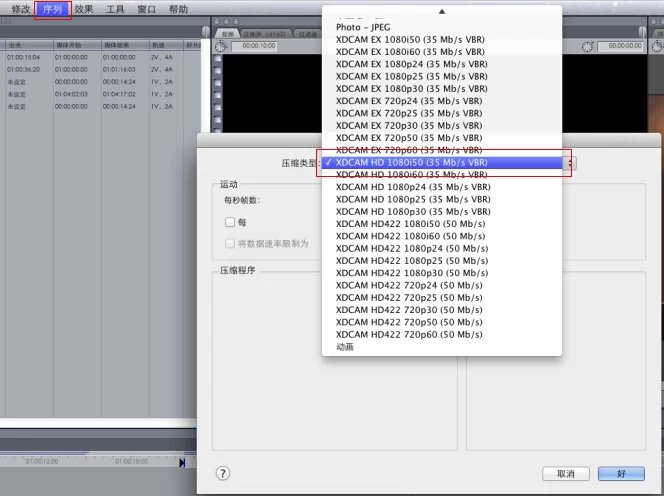Switch to the 视频 tab in viewer
Screen dimensions: 664x496
[x=227, y=34]
